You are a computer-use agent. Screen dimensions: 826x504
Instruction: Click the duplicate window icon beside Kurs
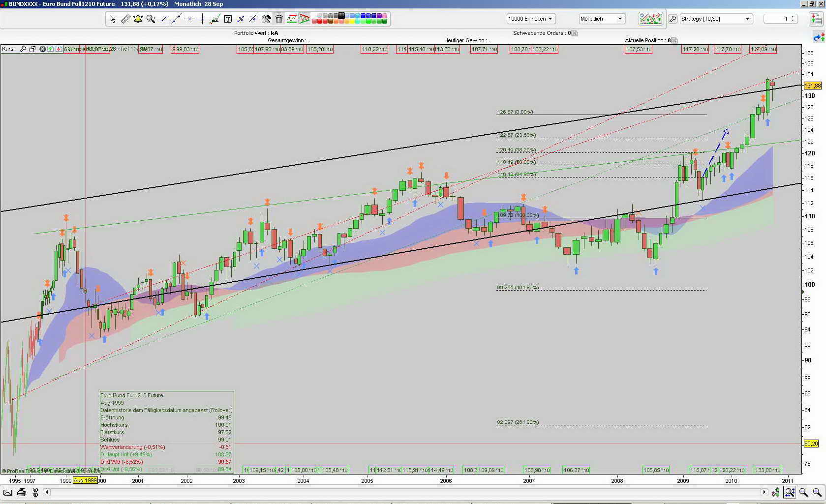coord(32,49)
